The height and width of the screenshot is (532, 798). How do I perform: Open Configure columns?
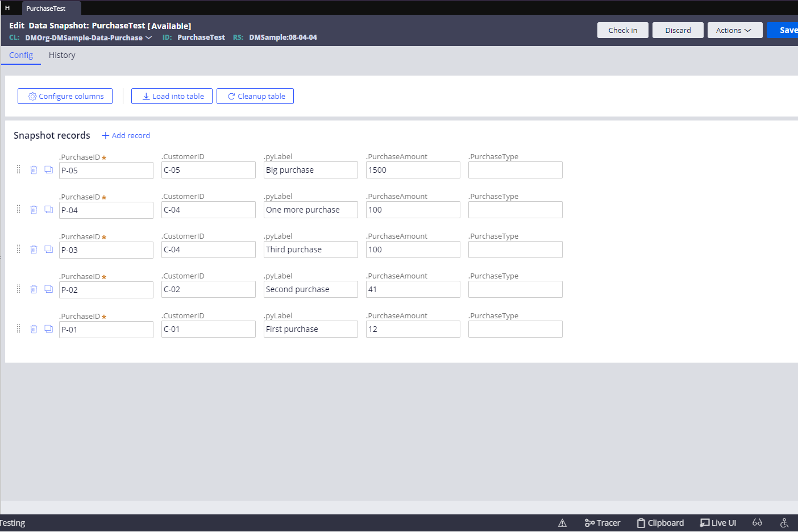[65, 96]
